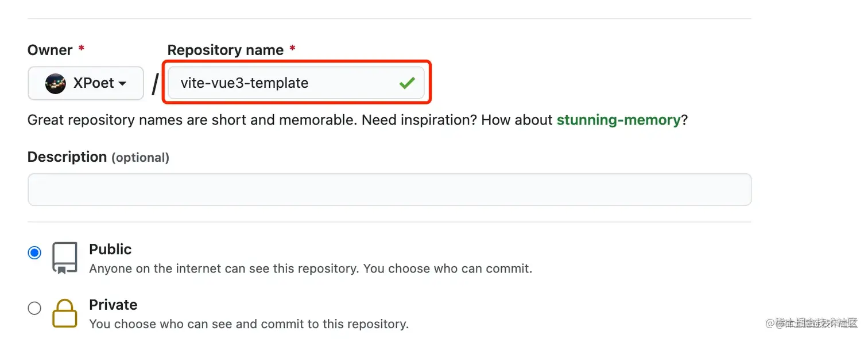Click the XPoet owner avatar image

pos(56,83)
